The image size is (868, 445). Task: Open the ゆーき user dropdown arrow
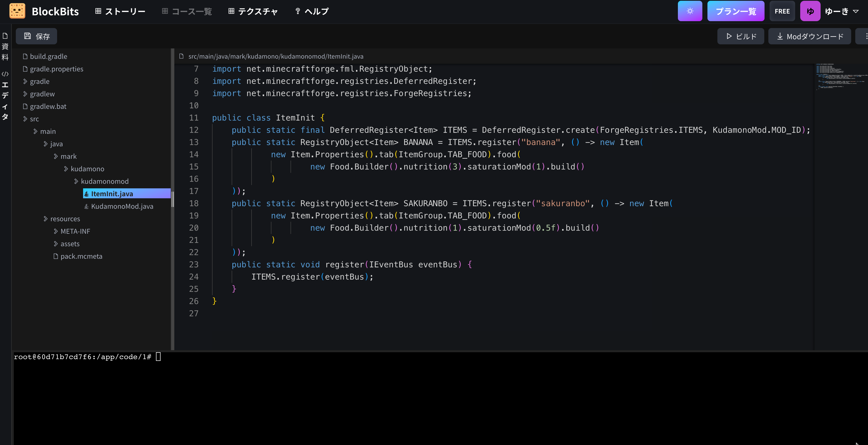(x=855, y=11)
